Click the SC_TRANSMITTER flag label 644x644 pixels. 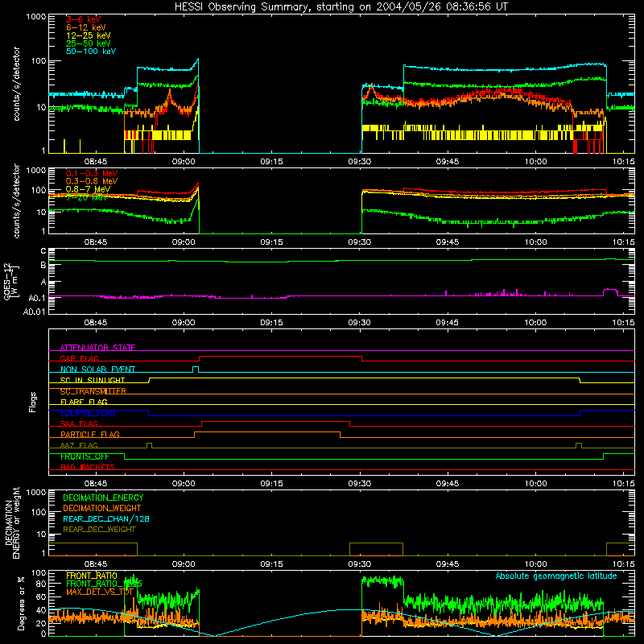point(93,391)
